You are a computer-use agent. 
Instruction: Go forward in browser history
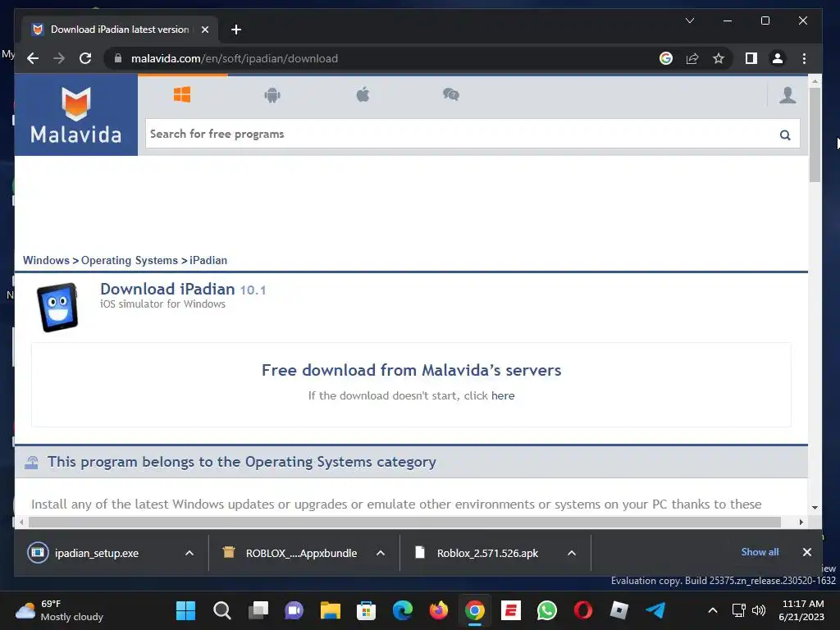pyautogui.click(x=59, y=58)
